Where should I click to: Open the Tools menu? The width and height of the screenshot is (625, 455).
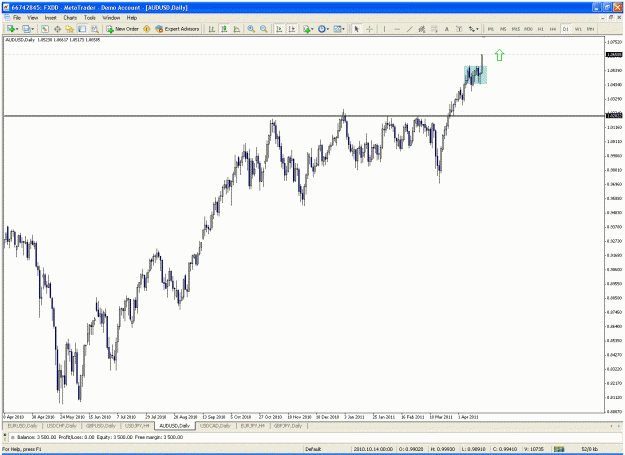point(90,18)
